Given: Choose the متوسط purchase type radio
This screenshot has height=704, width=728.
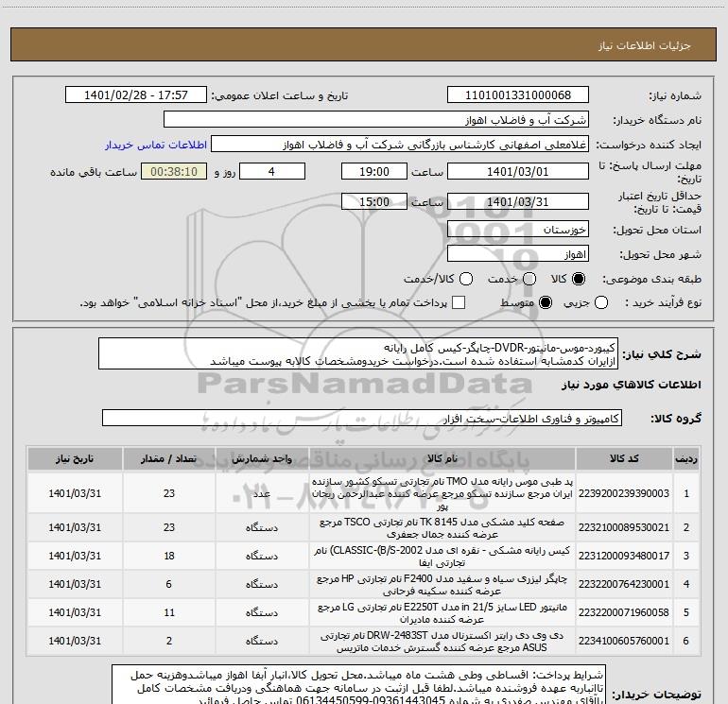Looking at the screenshot, I should [x=546, y=302].
